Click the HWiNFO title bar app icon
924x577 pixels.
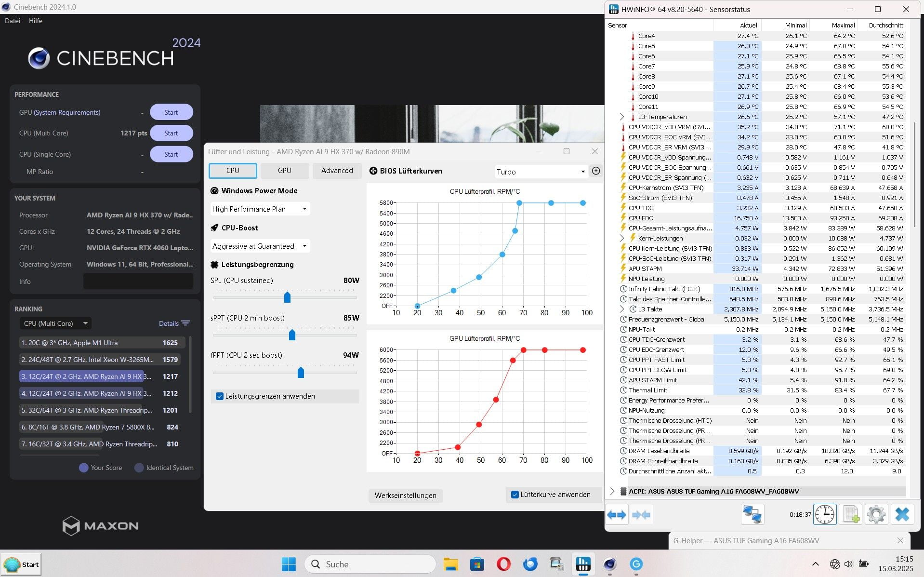[614, 9]
